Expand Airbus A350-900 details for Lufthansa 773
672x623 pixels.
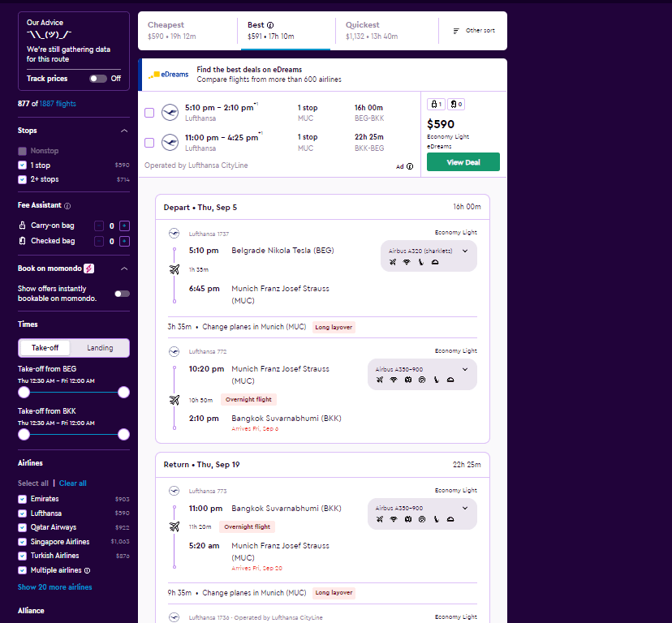(x=465, y=508)
